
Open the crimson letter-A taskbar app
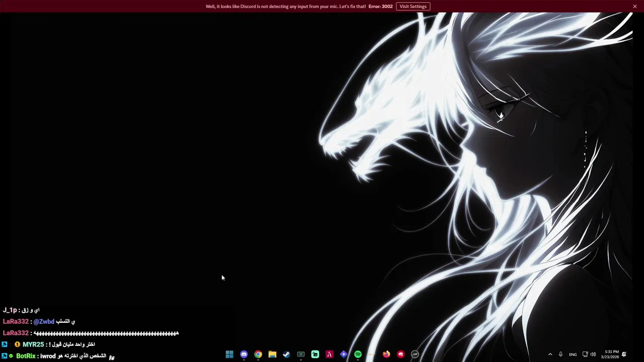pyautogui.click(x=329, y=354)
